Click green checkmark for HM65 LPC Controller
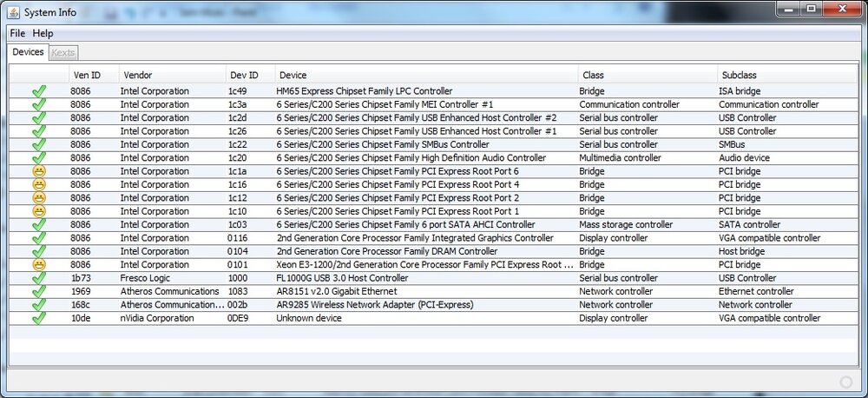Viewport: 868px width, 398px height. 38,91
